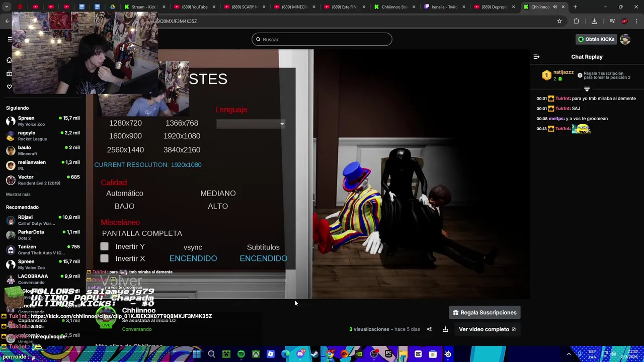Screen dimensions: 644x362
Task: Open the Kick sidebar hamburger menu
Action: (9, 39)
